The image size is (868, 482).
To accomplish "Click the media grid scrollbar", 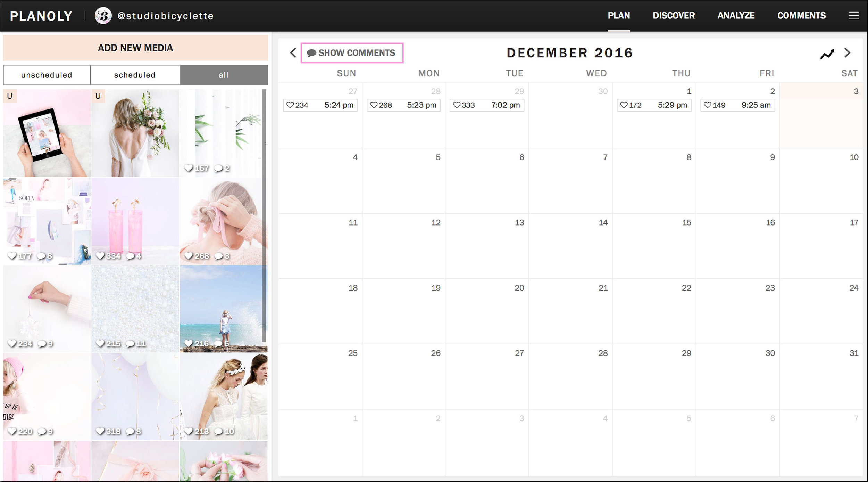I will [x=264, y=215].
